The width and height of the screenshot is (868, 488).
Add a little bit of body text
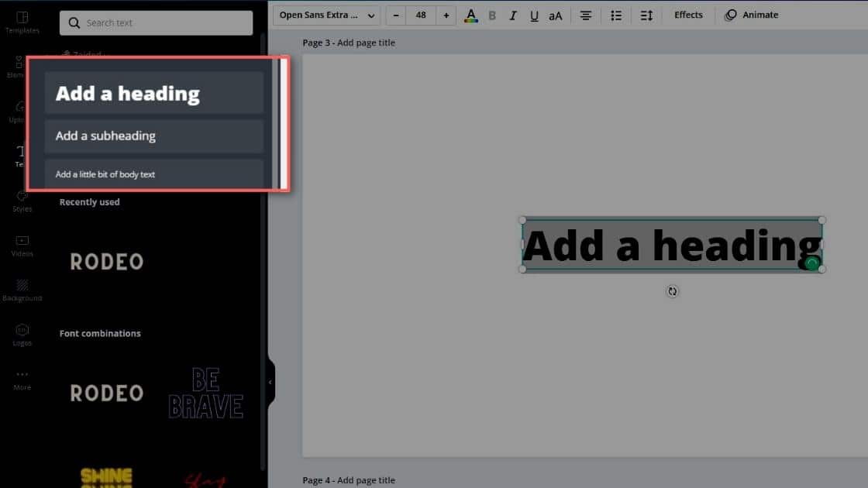154,174
